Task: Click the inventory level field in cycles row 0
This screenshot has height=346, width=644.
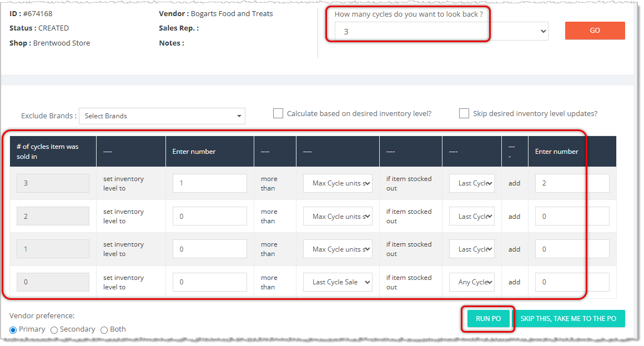Action: 209,282
